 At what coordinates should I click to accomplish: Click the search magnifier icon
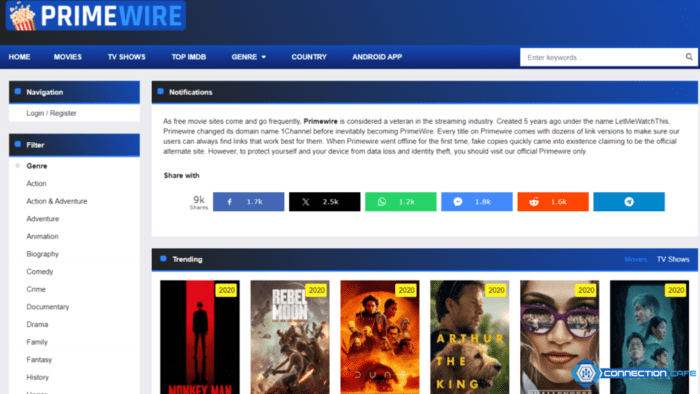point(689,57)
